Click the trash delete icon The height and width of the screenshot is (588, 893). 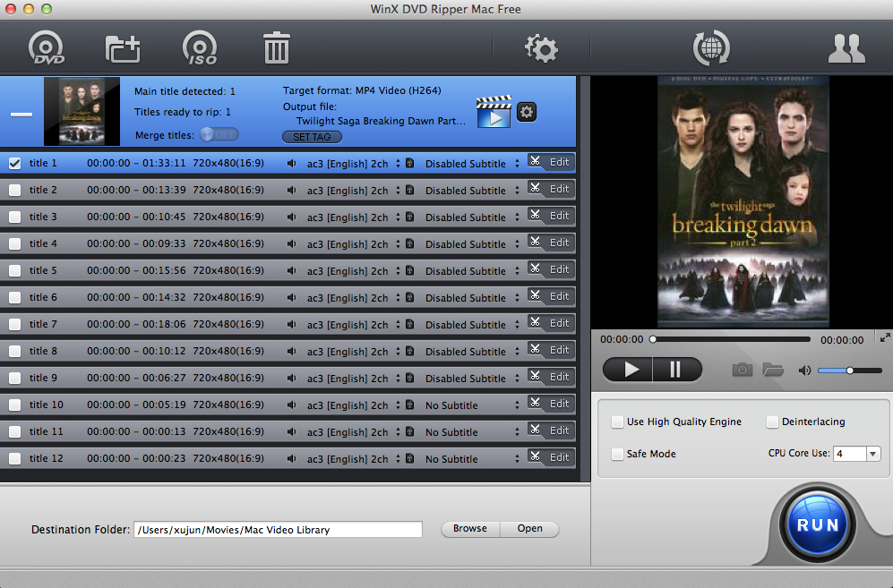(276, 48)
